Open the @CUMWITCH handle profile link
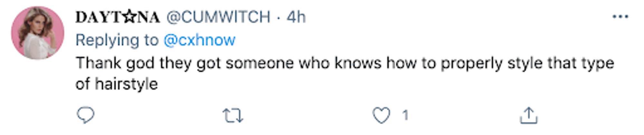Image resolution: width=644 pixels, height=135 pixels. point(218,17)
